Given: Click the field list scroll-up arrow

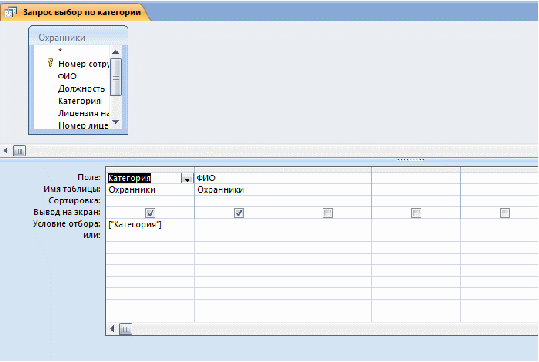Looking at the screenshot, I should point(116,52).
